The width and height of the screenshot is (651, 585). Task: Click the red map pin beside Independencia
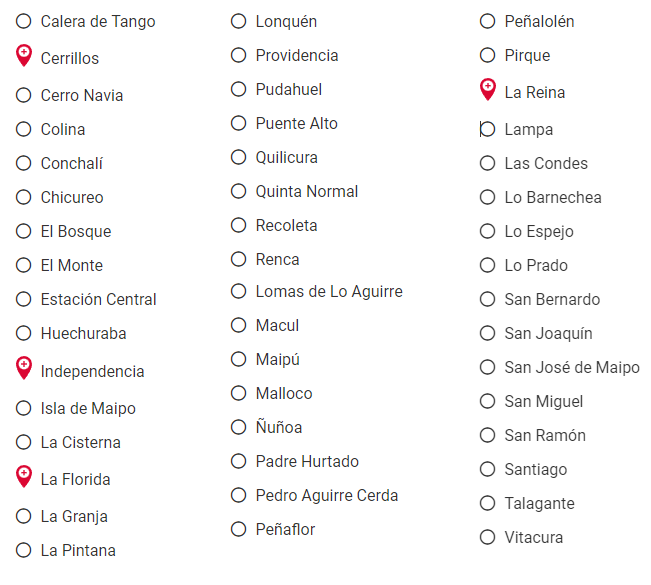24,369
